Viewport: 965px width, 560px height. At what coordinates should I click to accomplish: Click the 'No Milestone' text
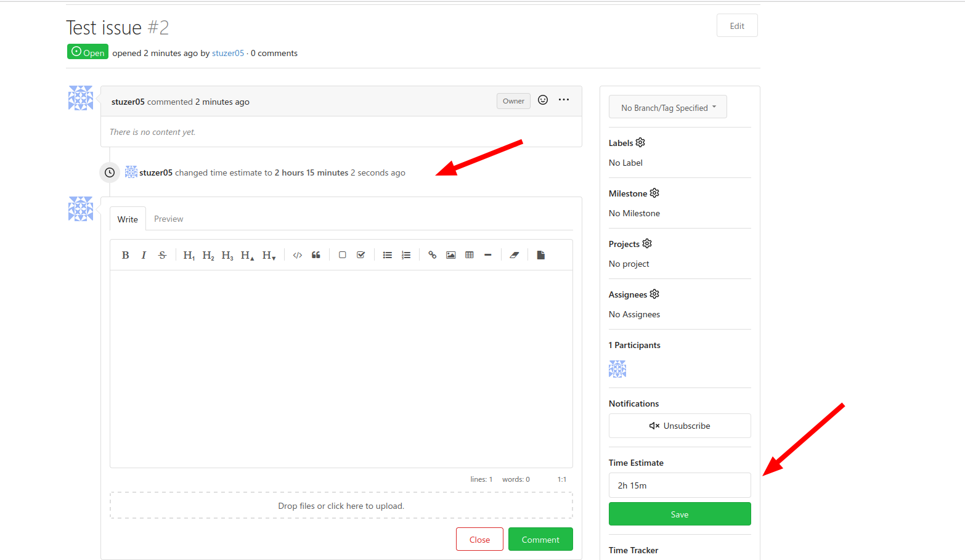[634, 213]
